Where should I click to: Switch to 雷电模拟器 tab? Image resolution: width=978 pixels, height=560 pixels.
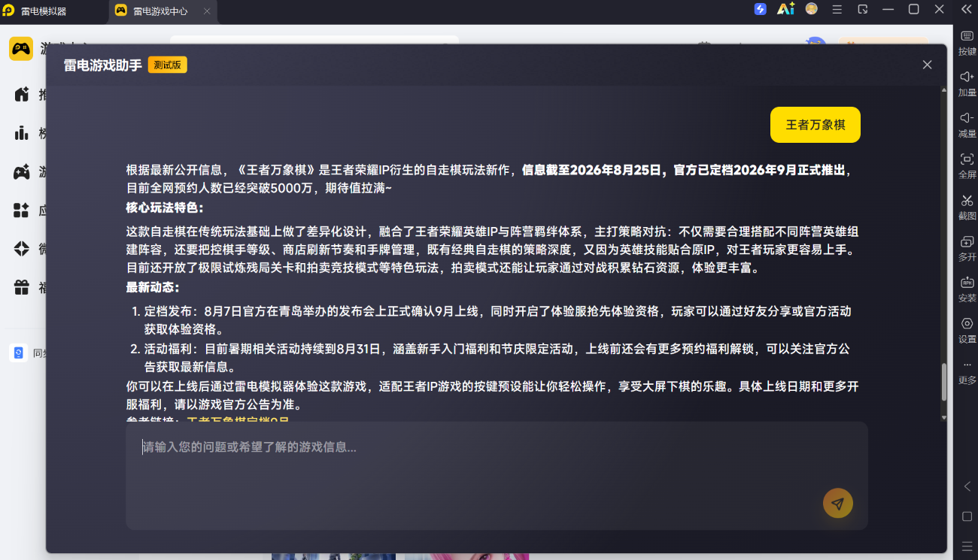[44, 11]
